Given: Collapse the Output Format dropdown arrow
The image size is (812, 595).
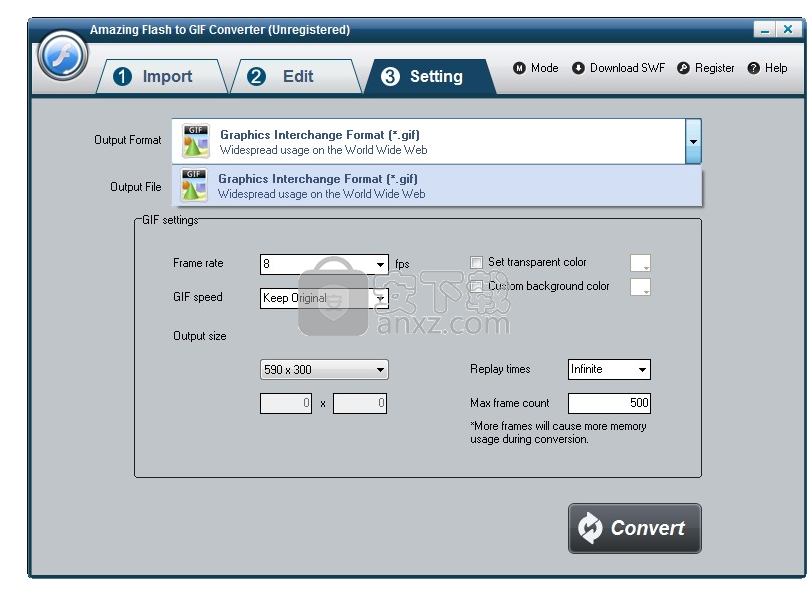Looking at the screenshot, I should (x=693, y=141).
